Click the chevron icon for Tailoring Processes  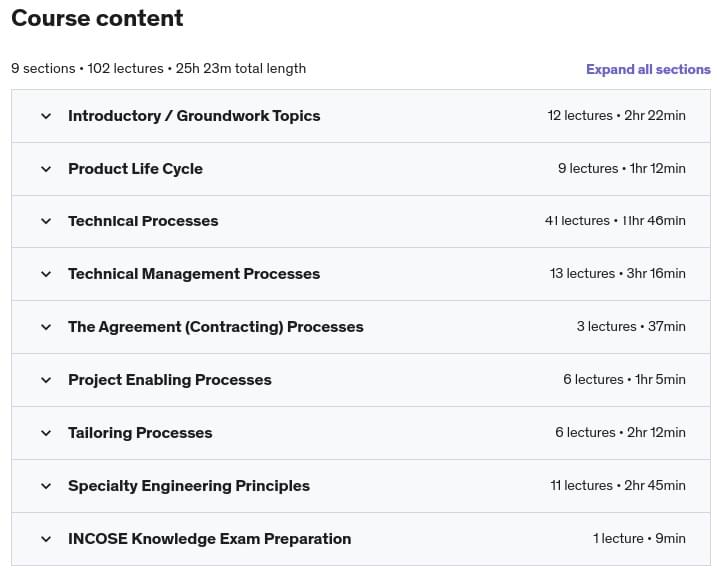pyautogui.click(x=45, y=433)
